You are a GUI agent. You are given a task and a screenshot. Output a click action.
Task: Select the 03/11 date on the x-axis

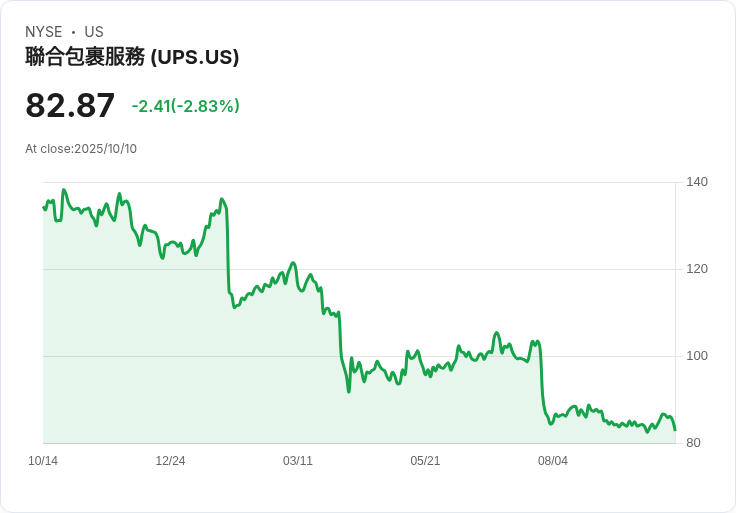click(298, 461)
